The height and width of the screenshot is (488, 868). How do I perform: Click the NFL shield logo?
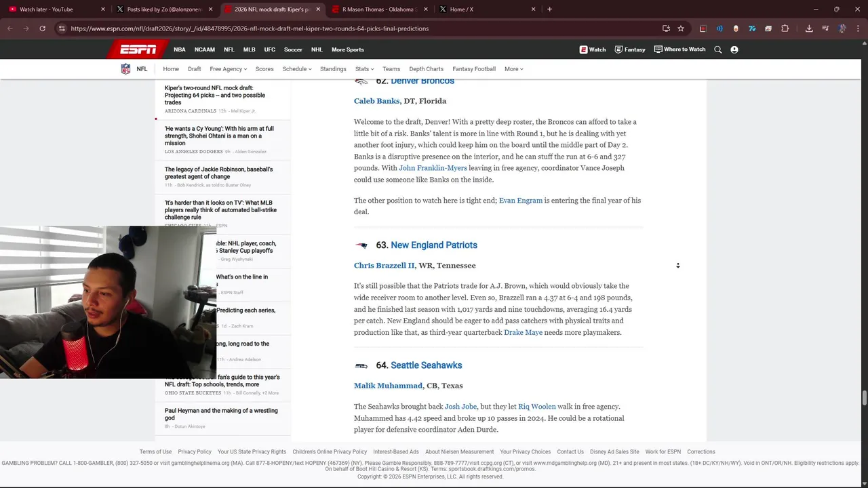pyautogui.click(x=125, y=69)
